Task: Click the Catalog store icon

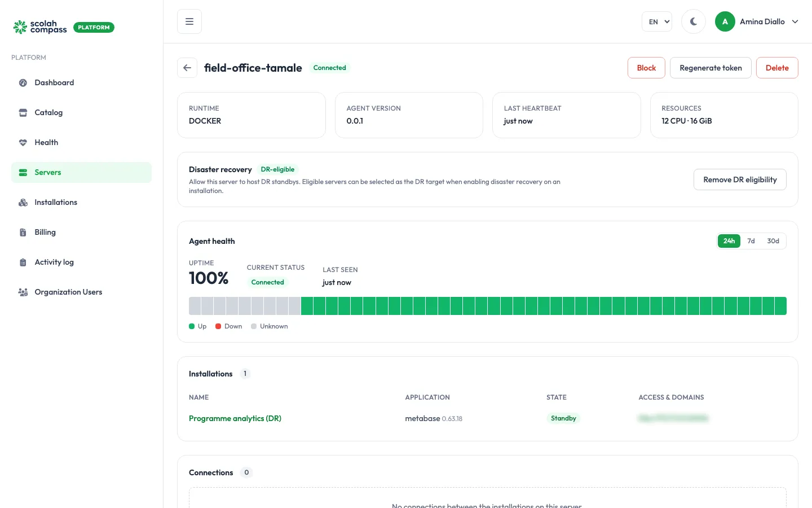Action: click(x=23, y=112)
